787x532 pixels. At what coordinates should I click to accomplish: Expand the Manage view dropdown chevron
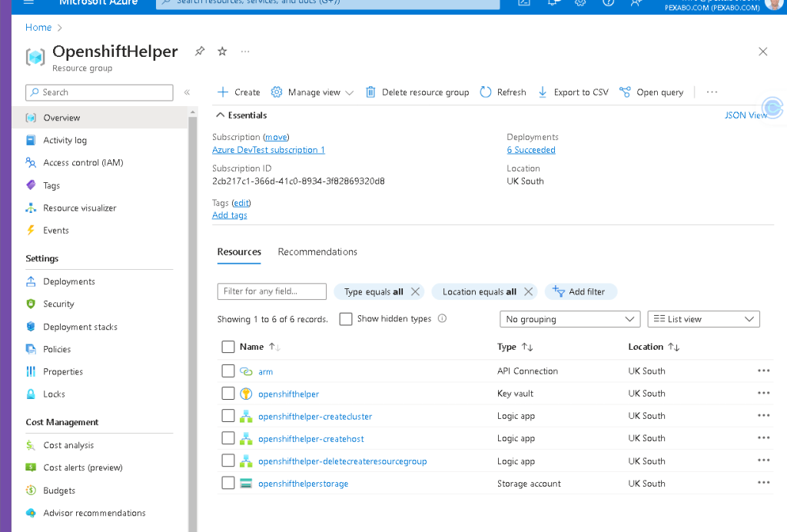coord(350,93)
